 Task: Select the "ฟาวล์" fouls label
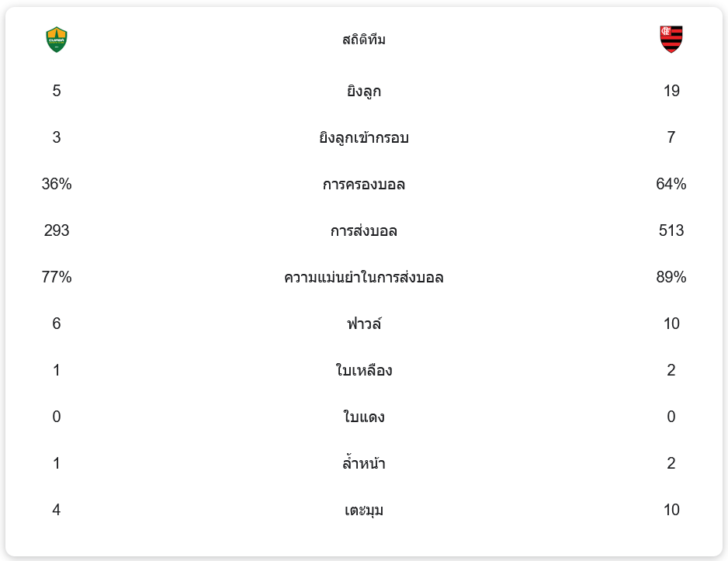click(364, 324)
